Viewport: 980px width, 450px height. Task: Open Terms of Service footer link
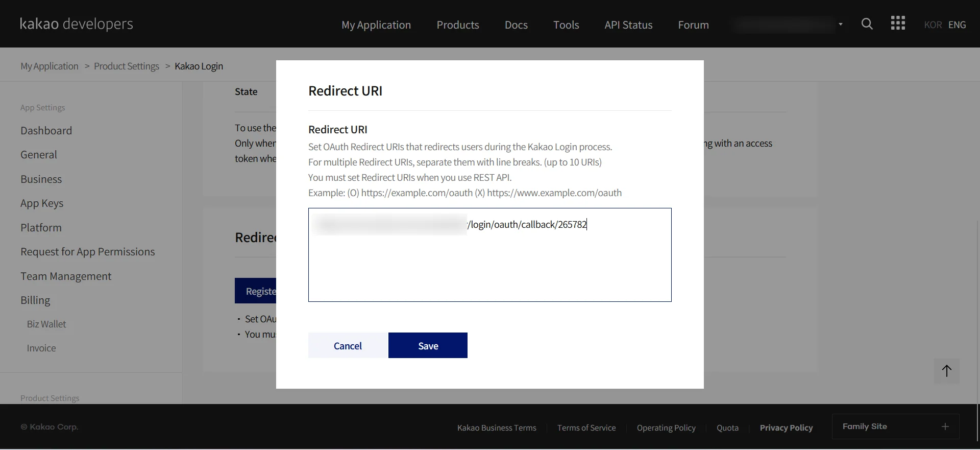(586, 428)
